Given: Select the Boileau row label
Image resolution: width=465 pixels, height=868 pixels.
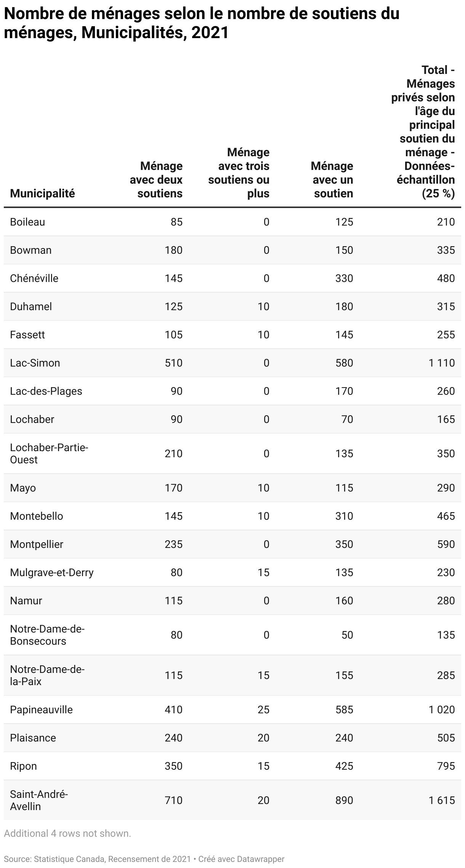Looking at the screenshot, I should 27,222.
